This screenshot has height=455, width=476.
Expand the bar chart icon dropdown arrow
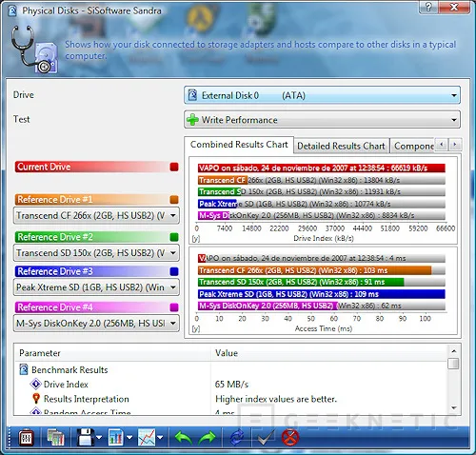coord(129,438)
